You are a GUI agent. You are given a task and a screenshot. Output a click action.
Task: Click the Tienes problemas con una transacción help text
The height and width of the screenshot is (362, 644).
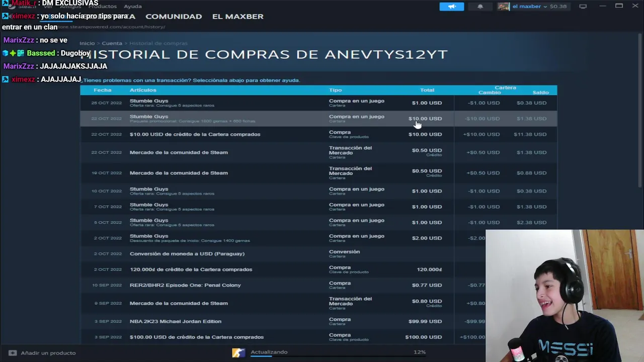point(191,80)
